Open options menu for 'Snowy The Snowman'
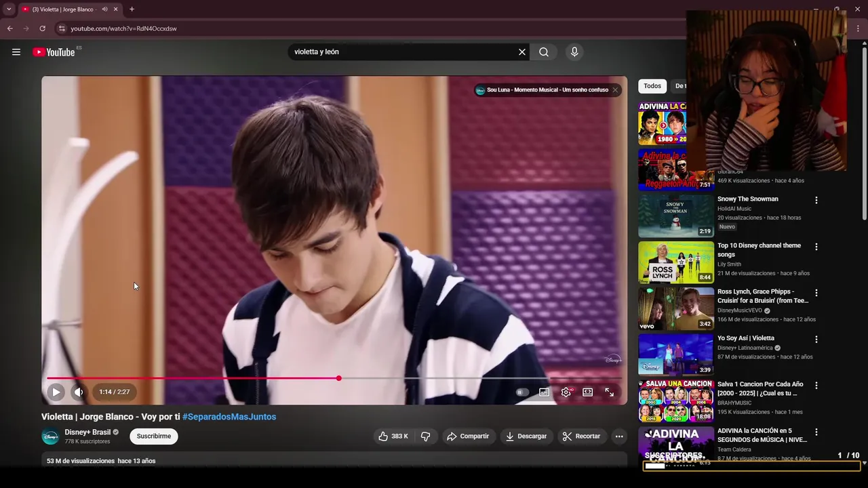Image resolution: width=868 pixels, height=488 pixels. 816,201
